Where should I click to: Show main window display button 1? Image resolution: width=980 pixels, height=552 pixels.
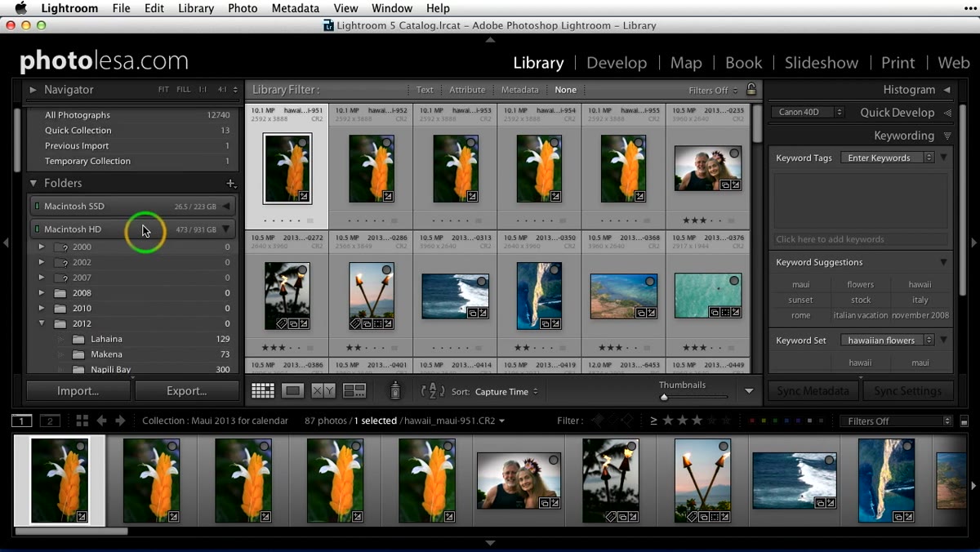(x=22, y=421)
